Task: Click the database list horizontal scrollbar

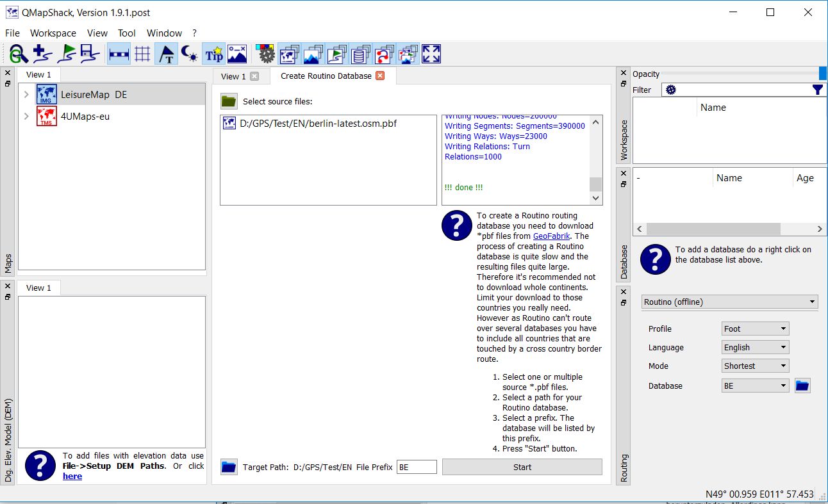Action: click(713, 229)
